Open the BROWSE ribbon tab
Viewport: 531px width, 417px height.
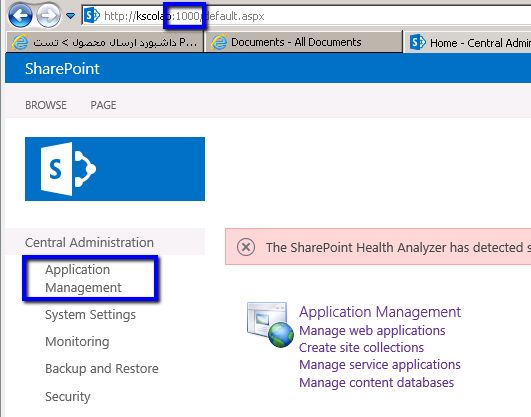46,105
